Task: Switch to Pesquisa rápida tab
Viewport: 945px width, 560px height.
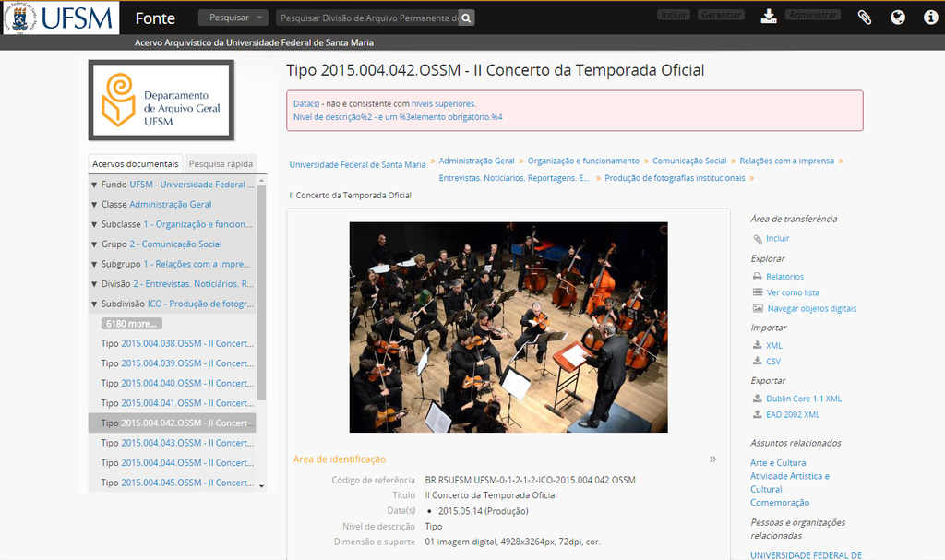Action: pyautogui.click(x=221, y=164)
